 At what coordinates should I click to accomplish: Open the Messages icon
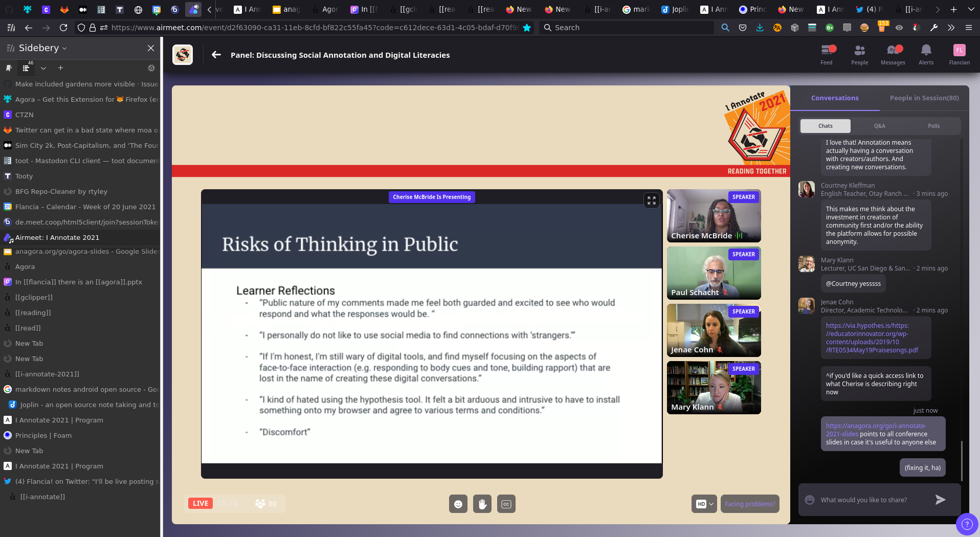pos(893,55)
